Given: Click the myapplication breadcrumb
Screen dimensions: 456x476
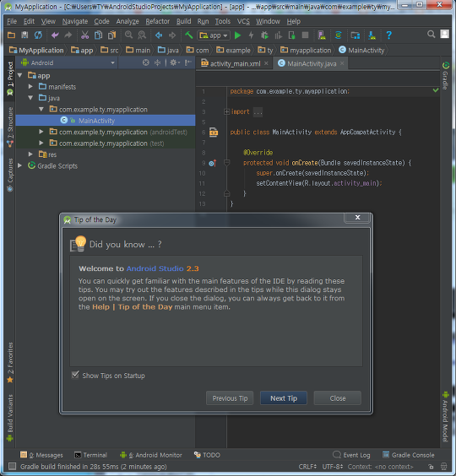Looking at the screenshot, I should coord(306,51).
